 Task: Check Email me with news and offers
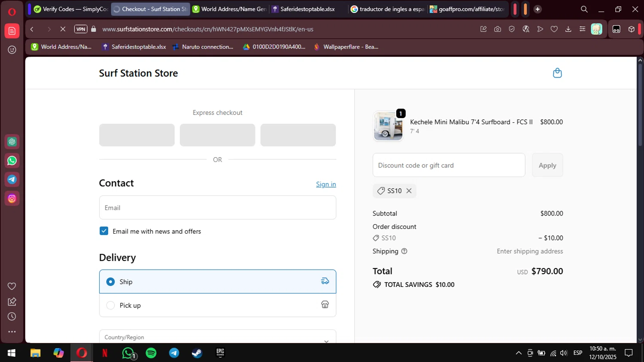[104, 231]
